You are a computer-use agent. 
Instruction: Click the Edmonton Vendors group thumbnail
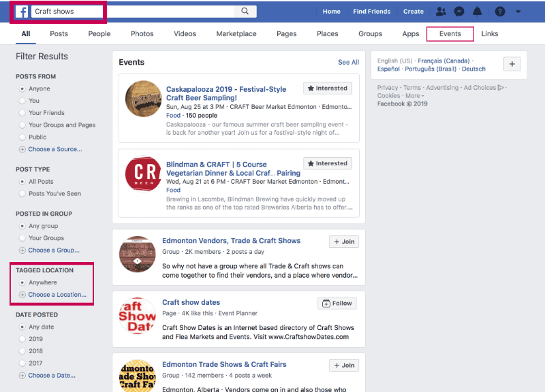[138, 254]
